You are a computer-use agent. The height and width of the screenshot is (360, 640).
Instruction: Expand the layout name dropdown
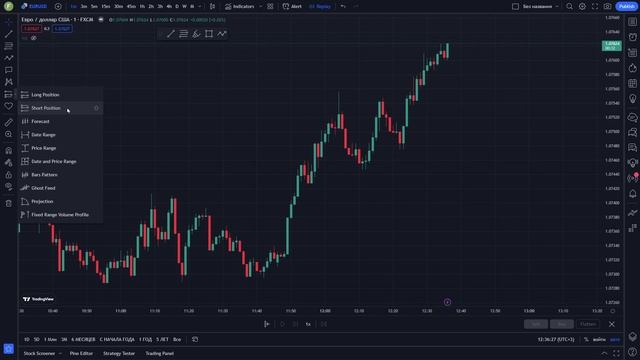pyautogui.click(x=557, y=6)
